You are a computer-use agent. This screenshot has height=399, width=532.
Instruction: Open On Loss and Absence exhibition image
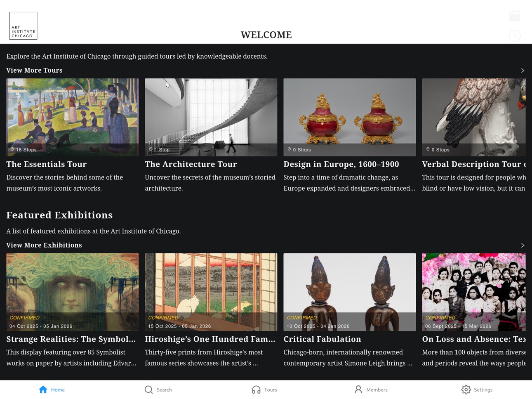point(474,292)
